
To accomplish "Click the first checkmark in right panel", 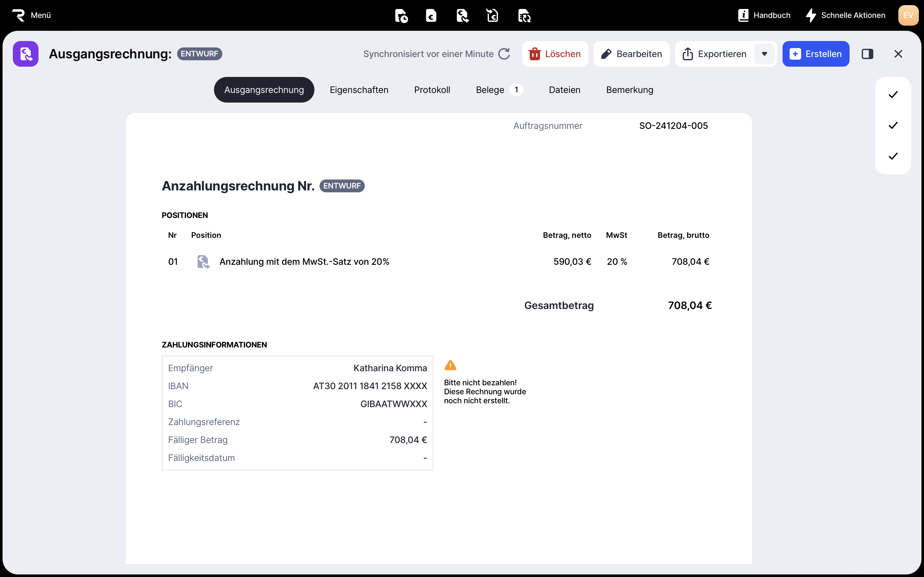I will tap(893, 95).
